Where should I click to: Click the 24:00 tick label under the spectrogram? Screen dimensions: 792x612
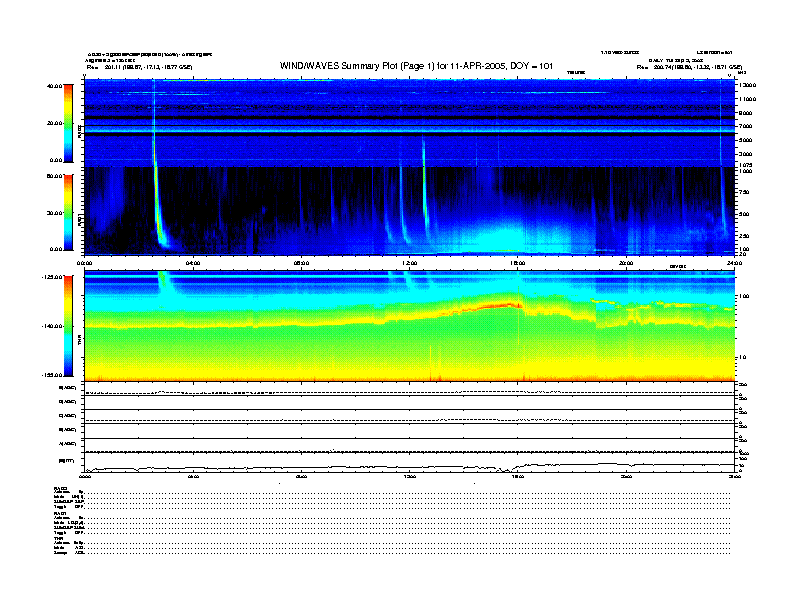[x=734, y=263]
